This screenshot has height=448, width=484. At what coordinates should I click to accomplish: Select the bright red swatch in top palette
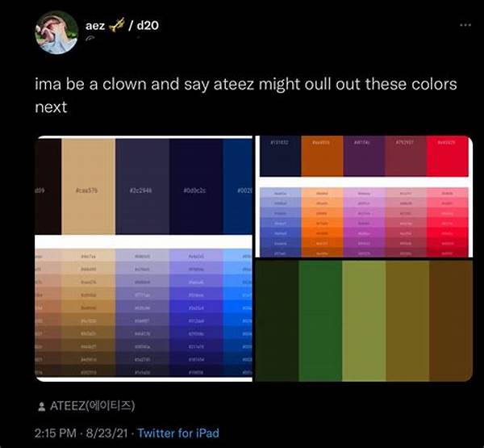pos(447,156)
